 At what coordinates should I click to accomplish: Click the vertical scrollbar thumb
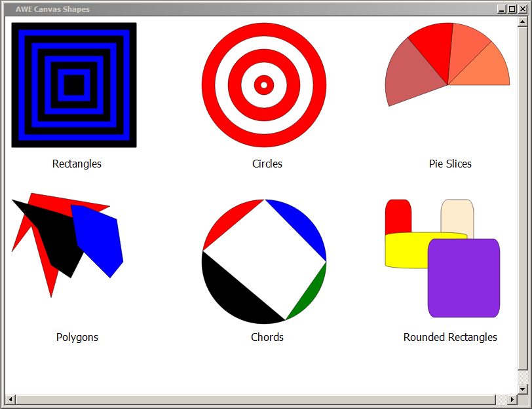tap(523, 198)
